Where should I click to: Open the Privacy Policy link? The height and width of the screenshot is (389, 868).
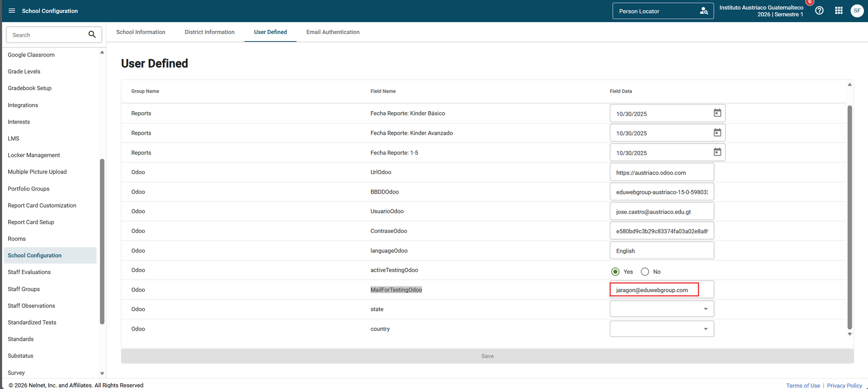(844, 385)
